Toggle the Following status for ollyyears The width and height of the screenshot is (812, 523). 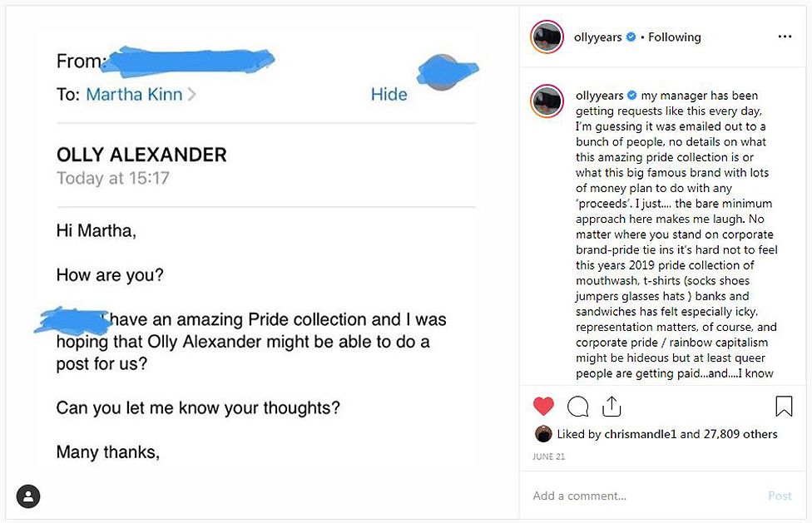(x=675, y=37)
